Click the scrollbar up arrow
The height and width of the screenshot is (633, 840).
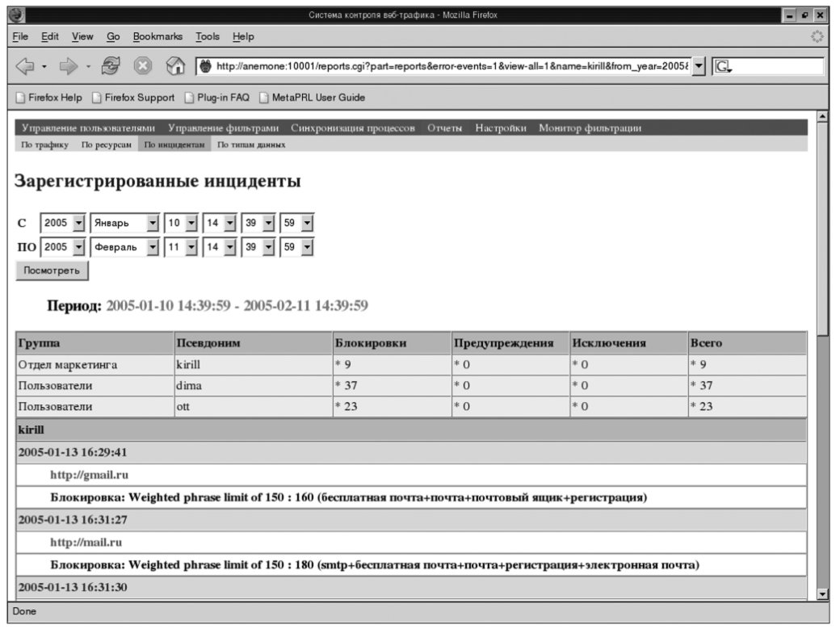(x=823, y=117)
